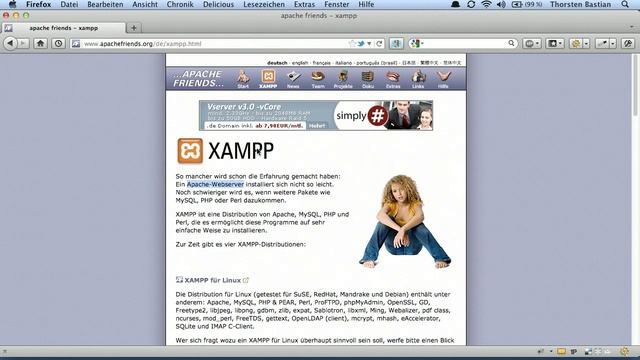
Task: Open the Start icon in Apache Friends nav
Action: pyautogui.click(x=243, y=79)
